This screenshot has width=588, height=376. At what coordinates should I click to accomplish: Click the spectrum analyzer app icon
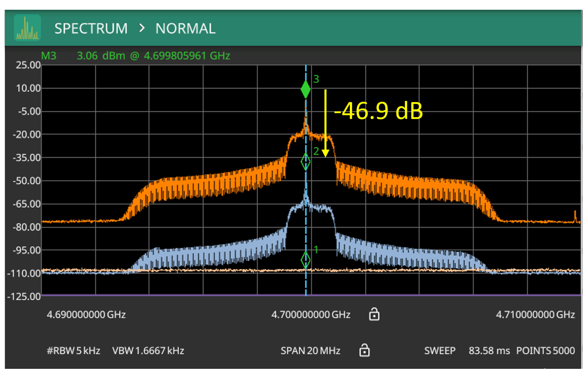point(27,28)
